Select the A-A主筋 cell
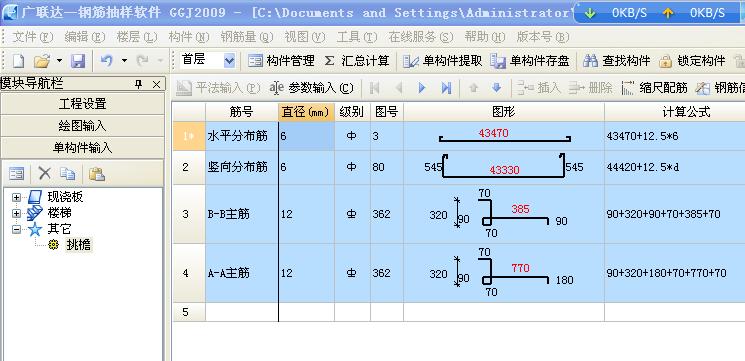745x361 pixels. pos(242,273)
